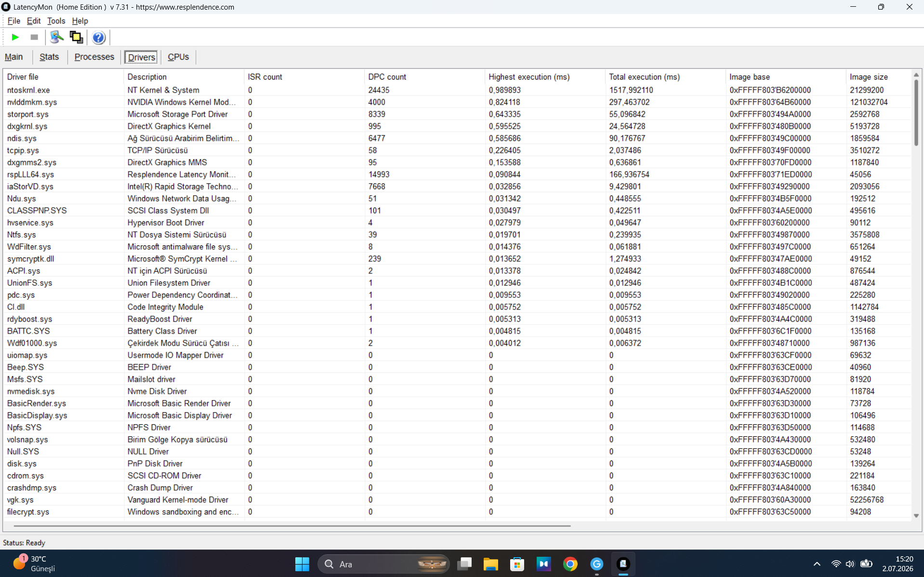This screenshot has width=924, height=577.
Task: Open the File menu
Action: [x=13, y=21]
